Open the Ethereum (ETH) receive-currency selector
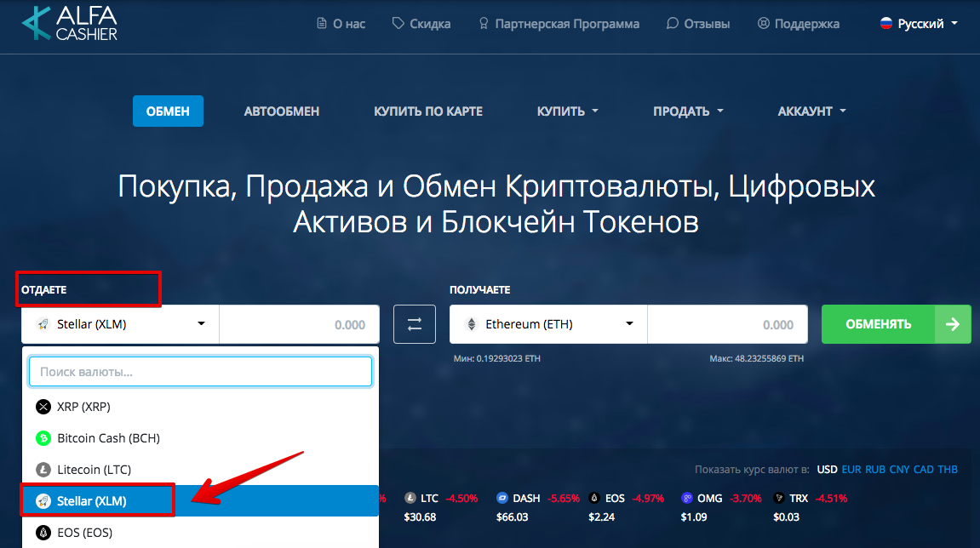The image size is (980, 548). coord(548,324)
